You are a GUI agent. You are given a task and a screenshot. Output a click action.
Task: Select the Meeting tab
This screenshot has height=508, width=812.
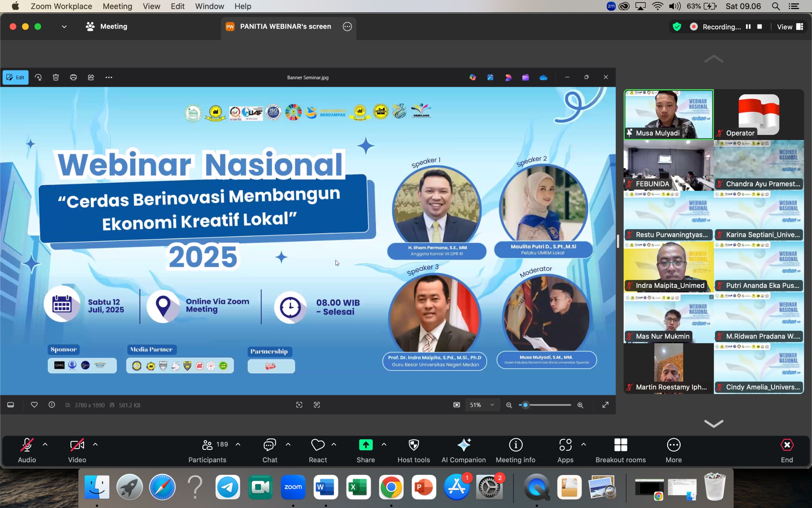tap(106, 27)
